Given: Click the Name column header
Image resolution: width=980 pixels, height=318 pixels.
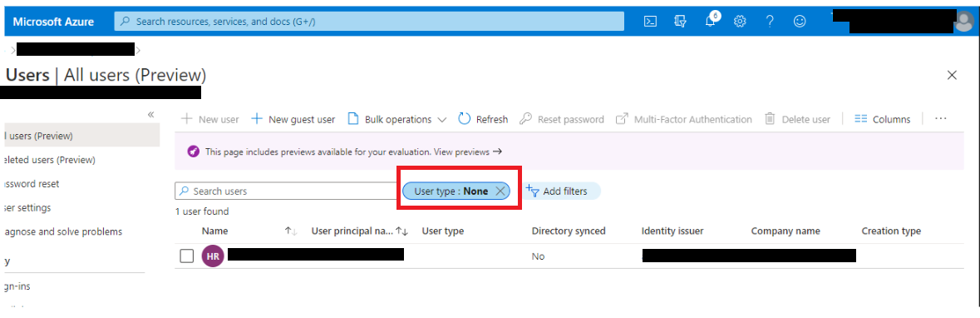Looking at the screenshot, I should (x=214, y=231).
